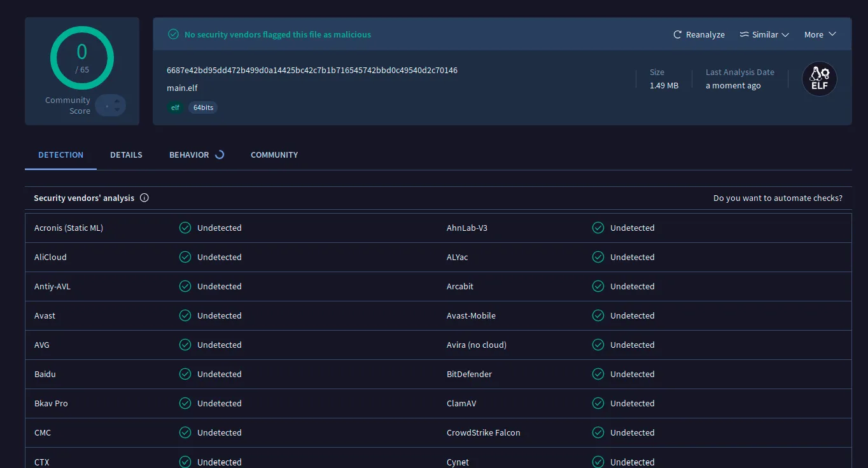
Task: Click the ClamAV vendor name
Action: click(x=461, y=403)
